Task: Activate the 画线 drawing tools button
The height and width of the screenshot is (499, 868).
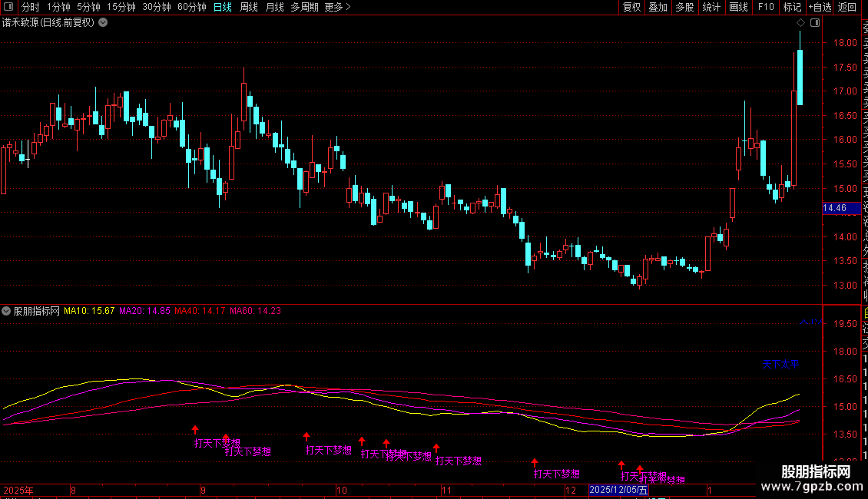Action: click(738, 7)
